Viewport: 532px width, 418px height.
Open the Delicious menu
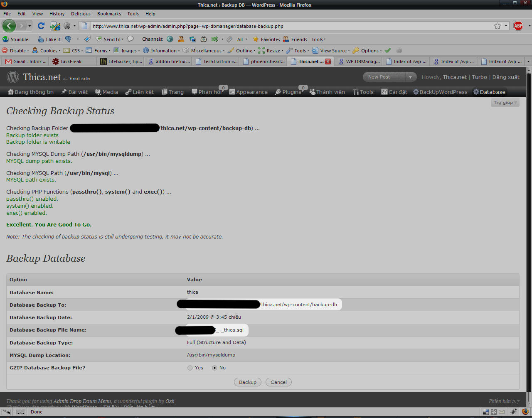pyautogui.click(x=81, y=14)
